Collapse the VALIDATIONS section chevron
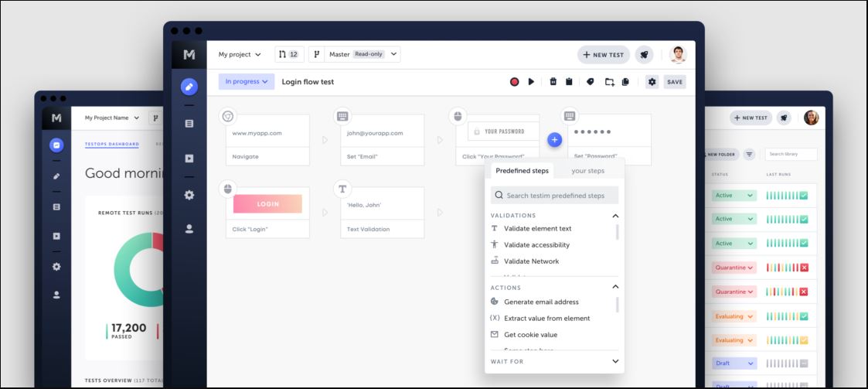Viewport: 868px width, 389px height. pos(615,216)
